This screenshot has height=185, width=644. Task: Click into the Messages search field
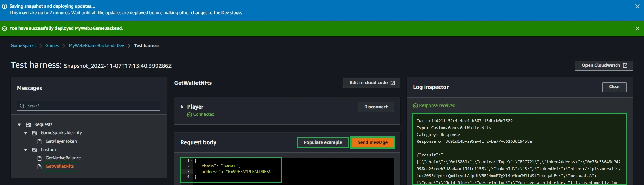tap(92, 106)
